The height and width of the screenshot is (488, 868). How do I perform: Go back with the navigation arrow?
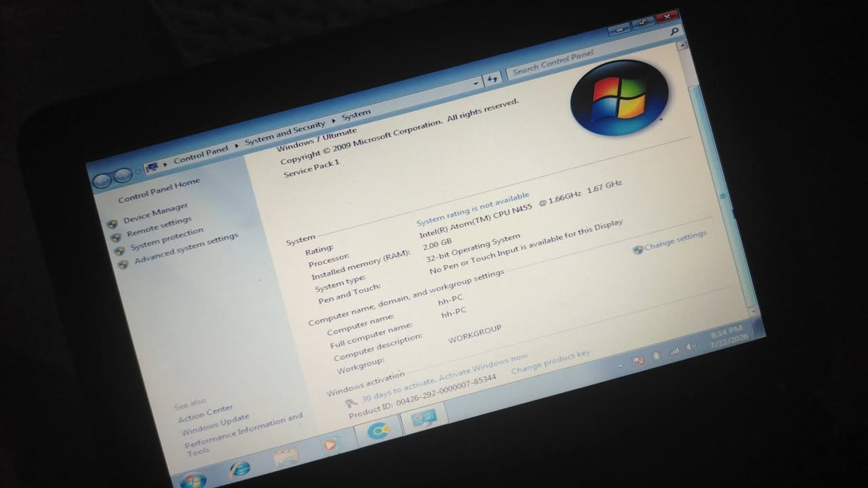click(102, 182)
